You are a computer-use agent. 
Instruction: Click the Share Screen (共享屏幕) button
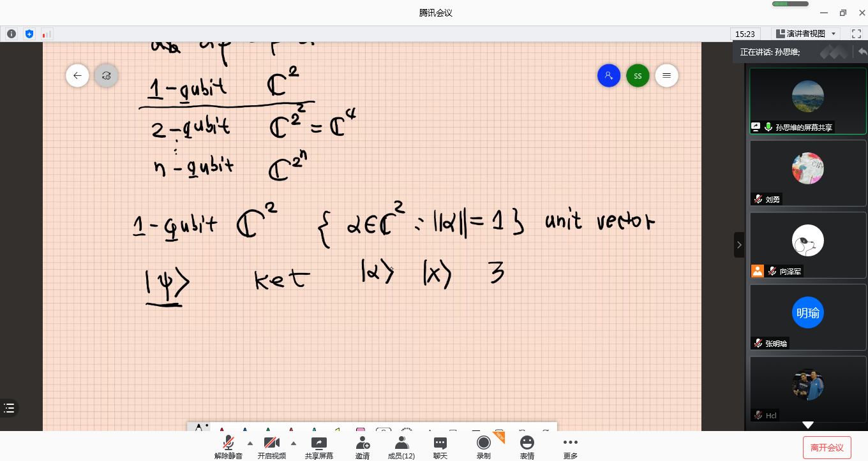click(x=318, y=447)
